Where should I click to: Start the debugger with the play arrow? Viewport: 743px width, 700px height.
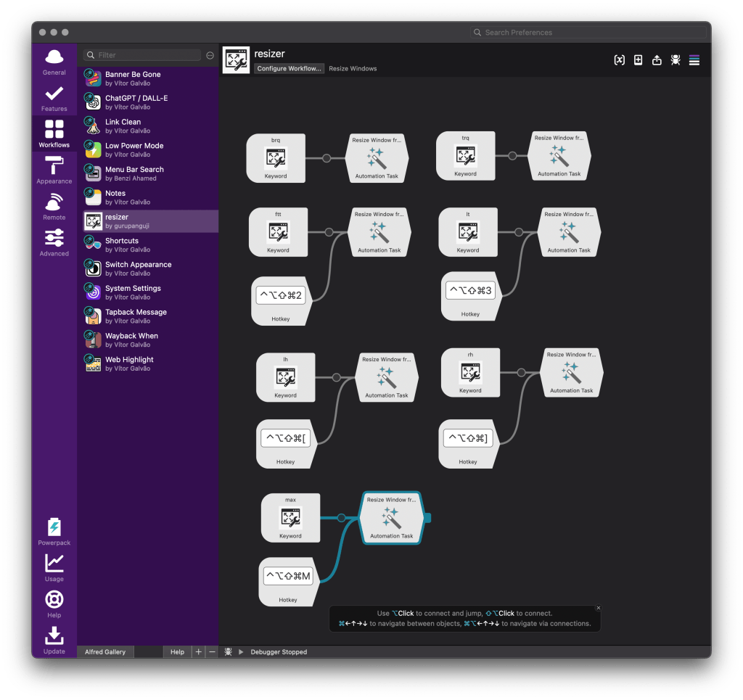pos(240,652)
